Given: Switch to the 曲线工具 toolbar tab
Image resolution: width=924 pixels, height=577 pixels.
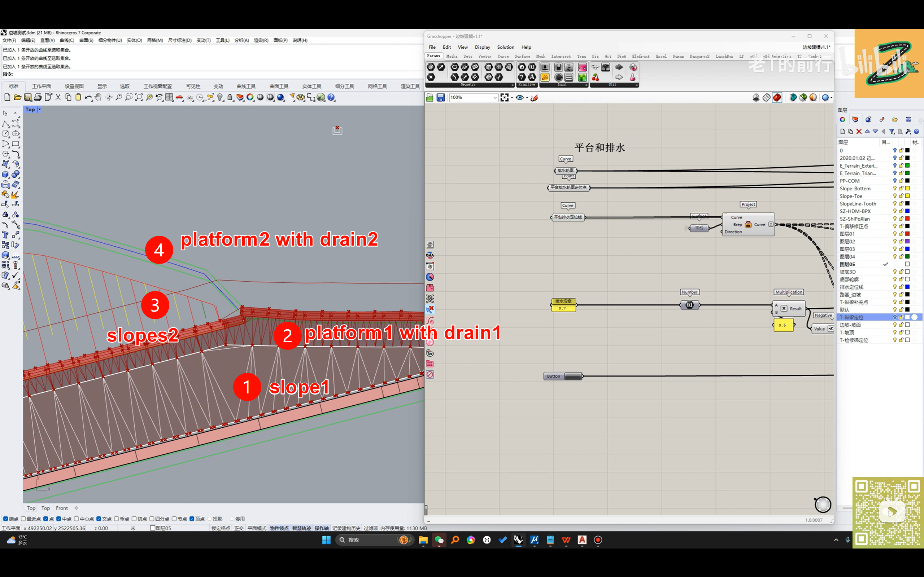Looking at the screenshot, I should (x=246, y=86).
